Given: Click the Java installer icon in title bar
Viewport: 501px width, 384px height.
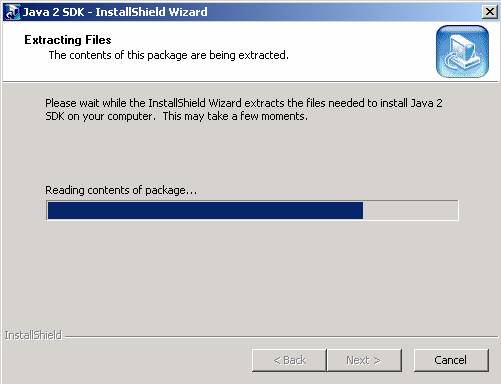Looking at the screenshot, I should 12,12.
